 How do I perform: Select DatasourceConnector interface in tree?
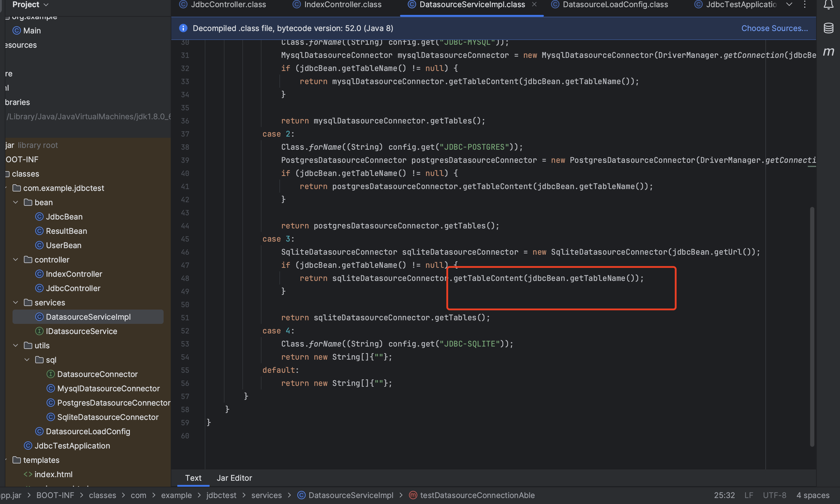tap(92, 374)
